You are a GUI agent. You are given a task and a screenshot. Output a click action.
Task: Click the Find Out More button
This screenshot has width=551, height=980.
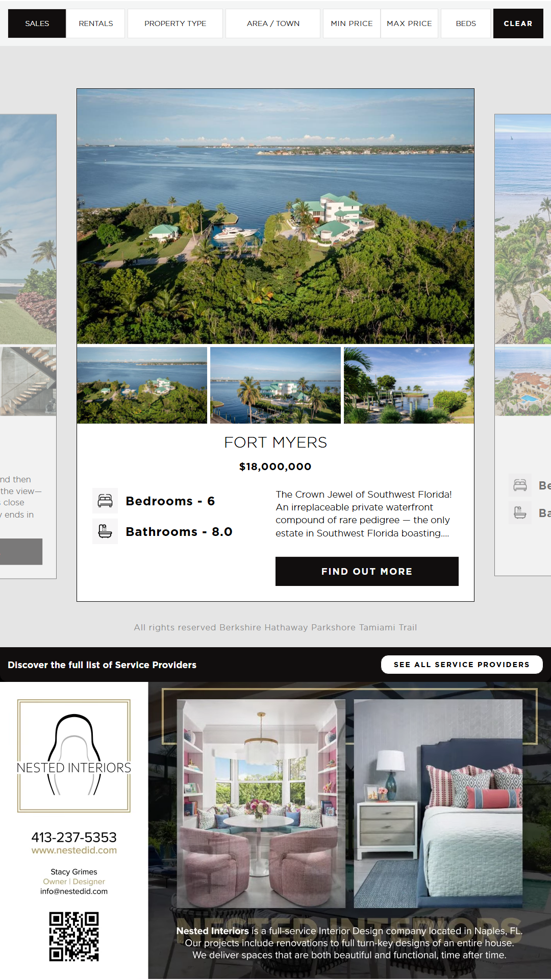(x=367, y=571)
